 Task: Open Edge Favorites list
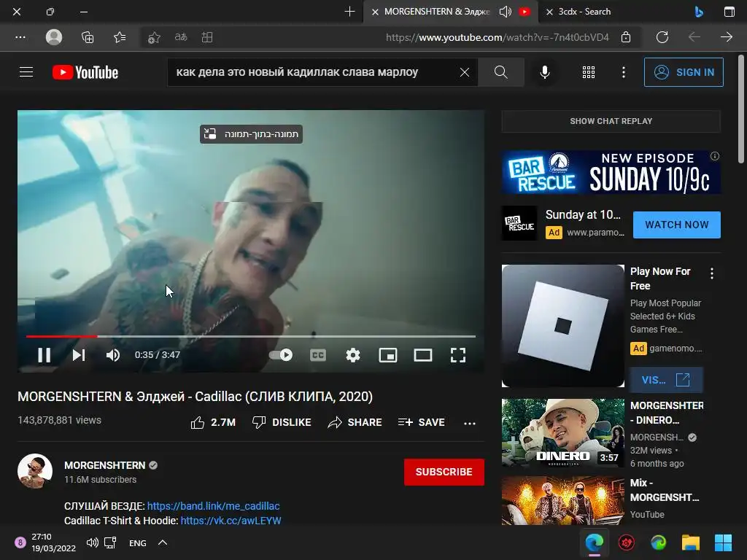tap(120, 37)
